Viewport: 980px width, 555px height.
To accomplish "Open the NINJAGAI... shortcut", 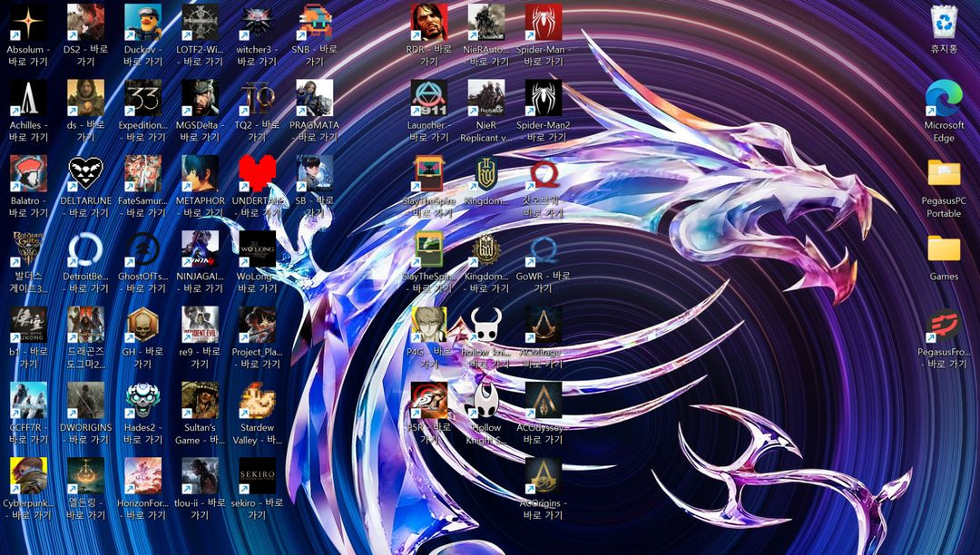I will tap(200, 249).
